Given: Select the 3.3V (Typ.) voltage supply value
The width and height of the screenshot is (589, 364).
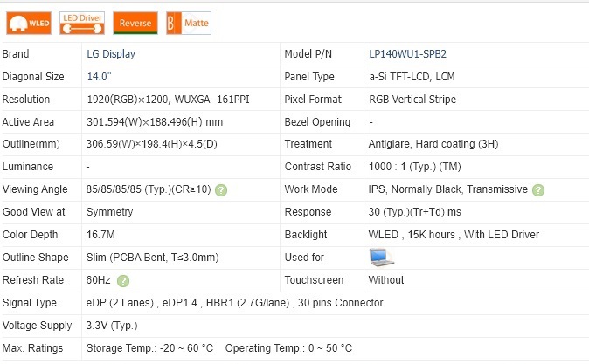Looking at the screenshot, I should point(112,326).
